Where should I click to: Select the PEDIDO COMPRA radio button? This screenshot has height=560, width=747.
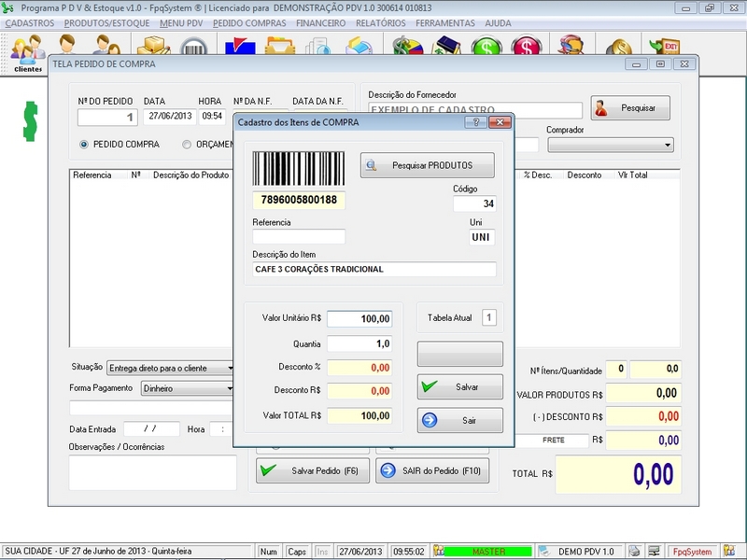(84, 145)
